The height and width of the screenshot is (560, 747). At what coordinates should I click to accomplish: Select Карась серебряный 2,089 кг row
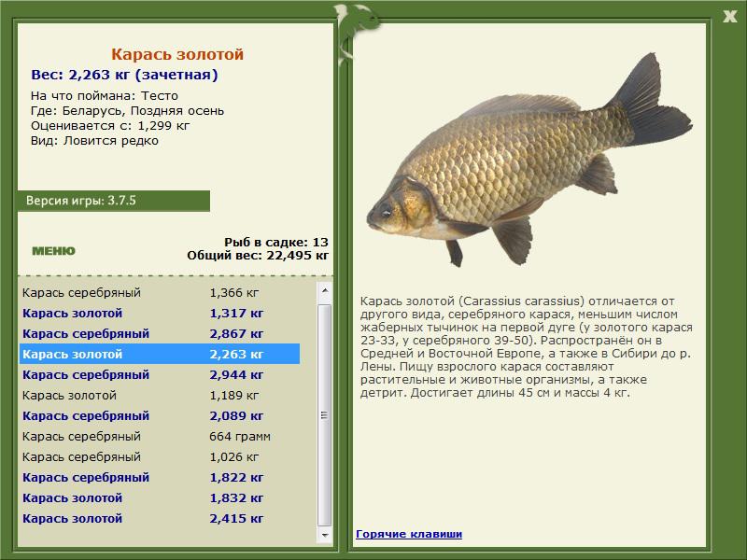[x=160, y=415]
